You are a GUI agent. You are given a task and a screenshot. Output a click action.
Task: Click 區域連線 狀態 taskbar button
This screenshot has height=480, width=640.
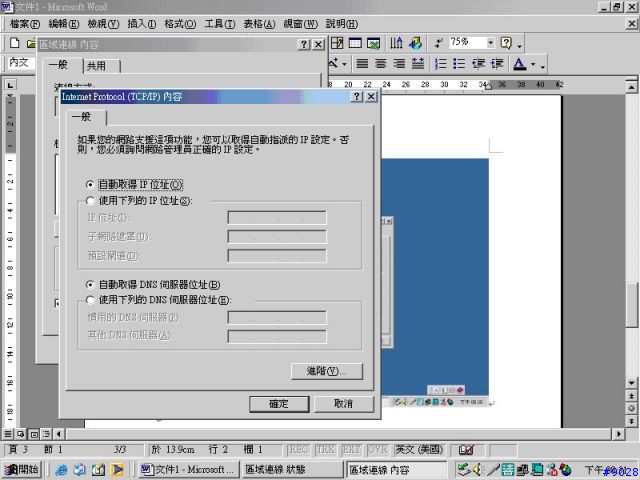coord(292,470)
